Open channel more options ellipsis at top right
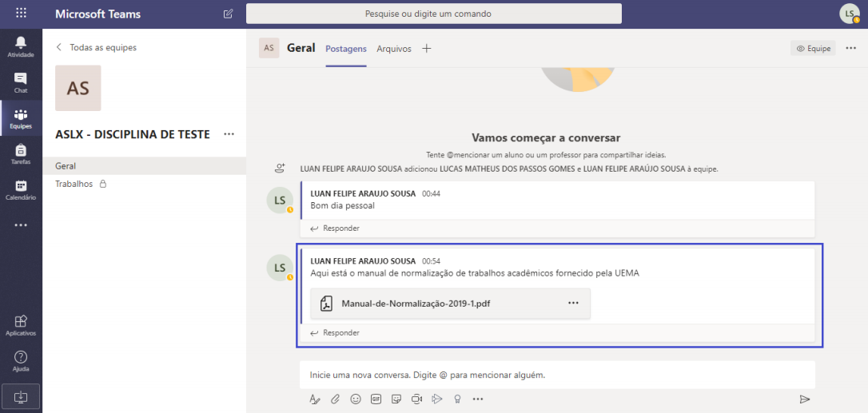 (x=851, y=48)
